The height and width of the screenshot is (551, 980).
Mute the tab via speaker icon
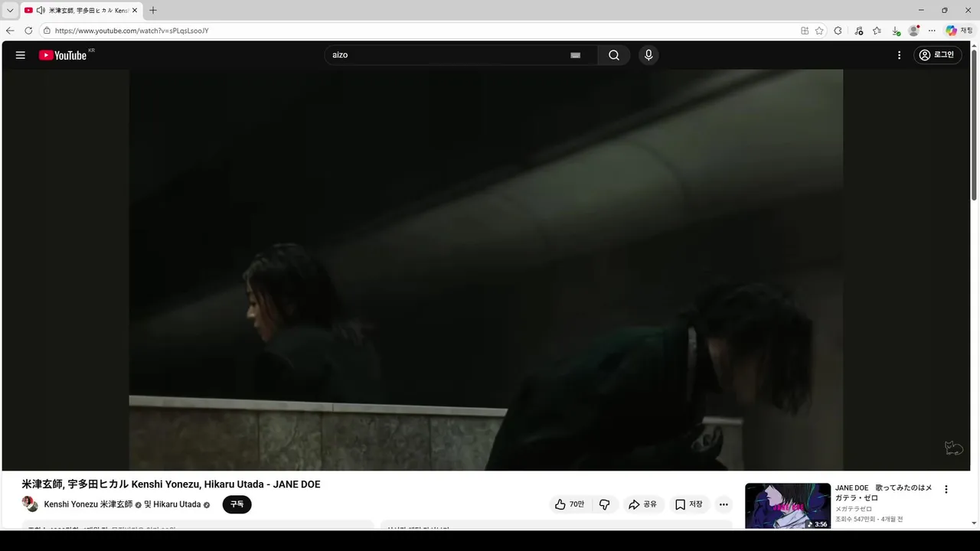click(41, 10)
